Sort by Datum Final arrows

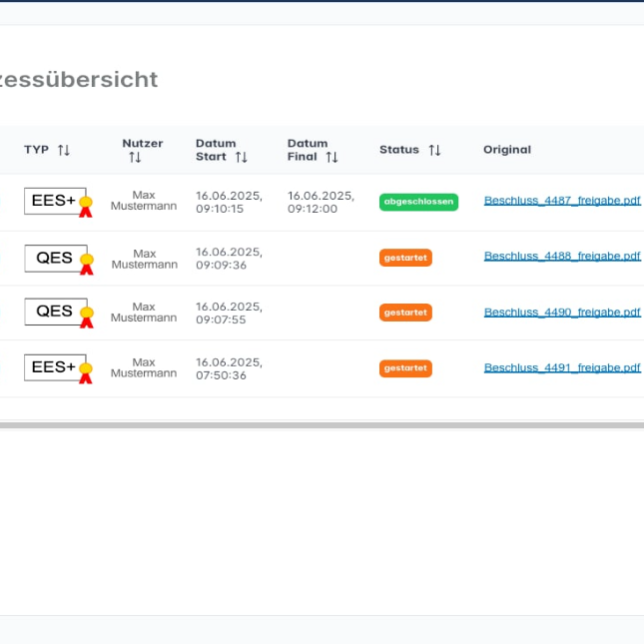pyautogui.click(x=331, y=157)
